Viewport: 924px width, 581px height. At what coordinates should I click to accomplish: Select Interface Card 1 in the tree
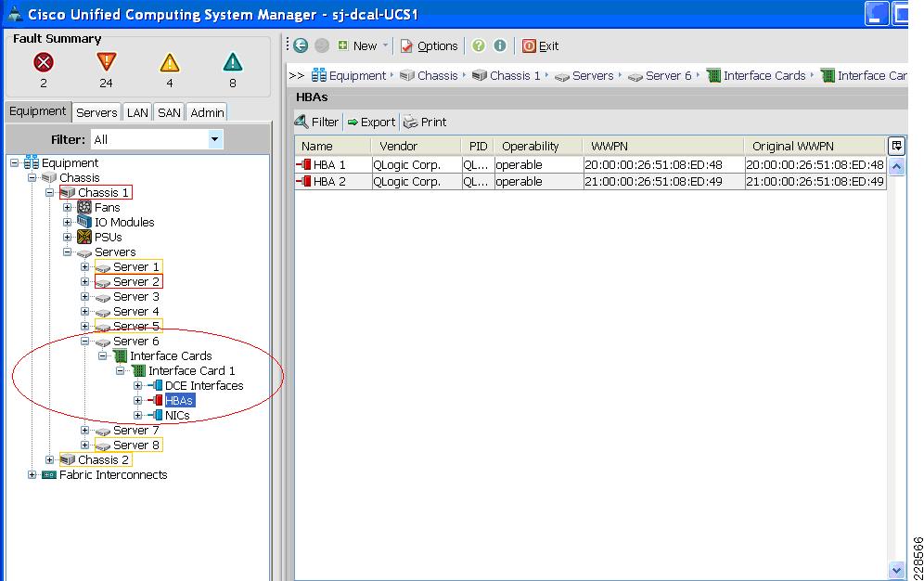pos(191,370)
